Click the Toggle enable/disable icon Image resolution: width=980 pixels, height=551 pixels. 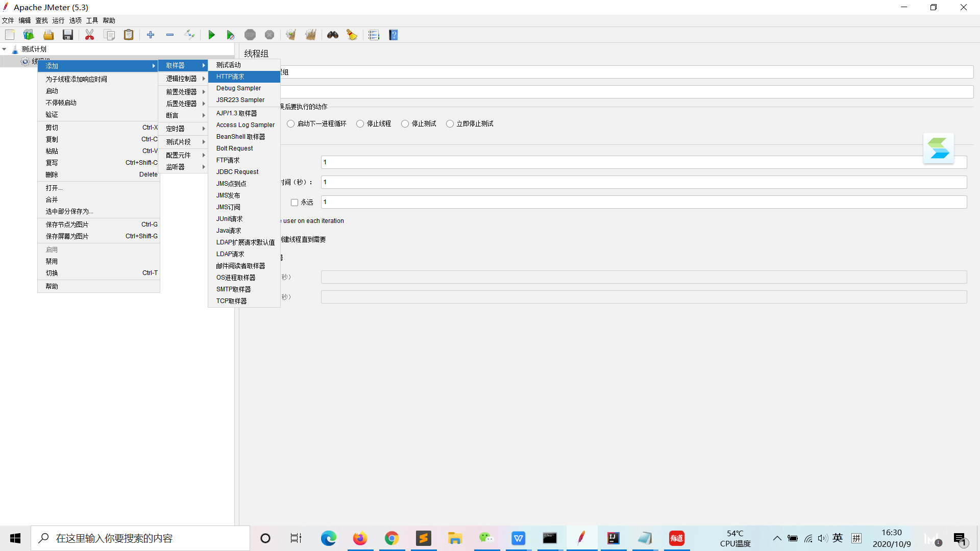[189, 35]
